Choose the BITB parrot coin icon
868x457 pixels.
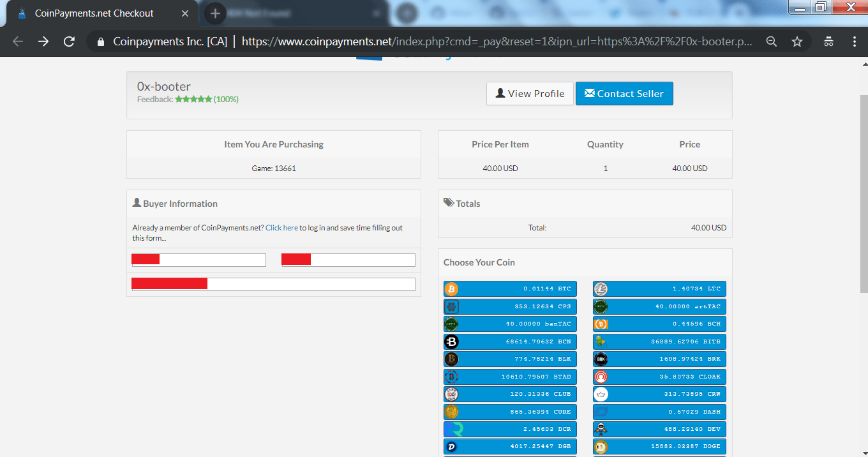coord(601,341)
